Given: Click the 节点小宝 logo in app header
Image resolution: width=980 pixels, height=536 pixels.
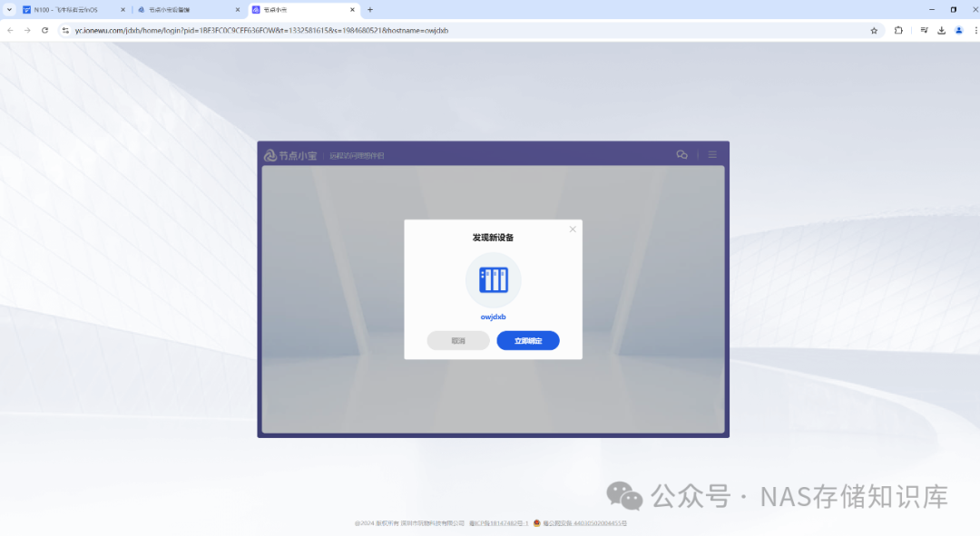Looking at the screenshot, I should pyautogui.click(x=290, y=156).
